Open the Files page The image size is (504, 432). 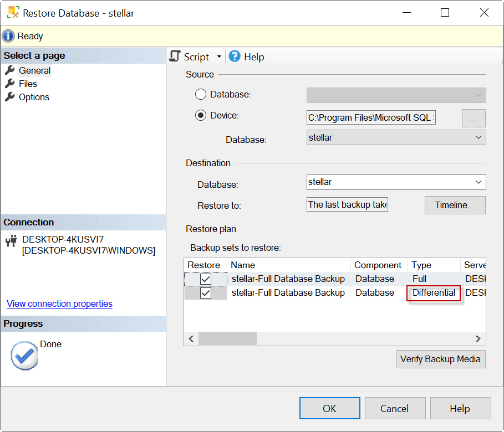pos(28,84)
